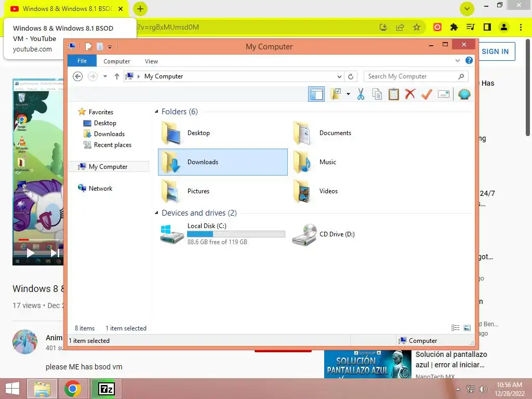The image size is (532, 399).
Task: Click the red X Delete icon
Action: (410, 94)
